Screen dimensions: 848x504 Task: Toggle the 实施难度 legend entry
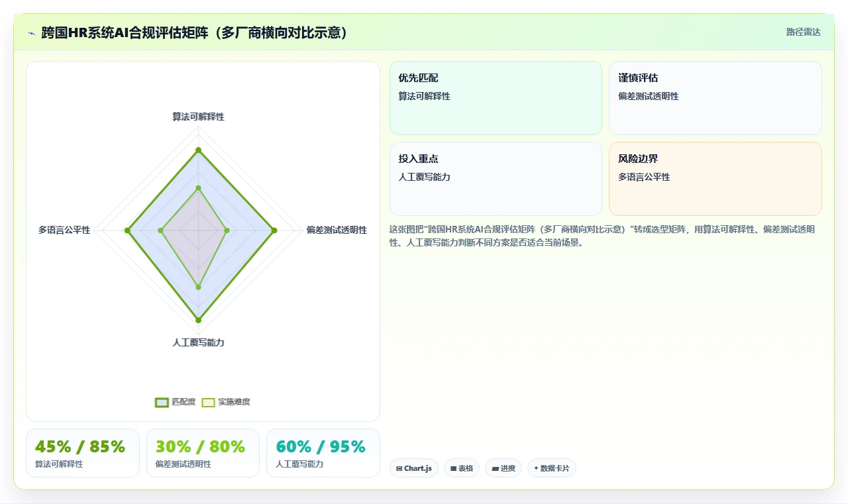[x=226, y=402]
